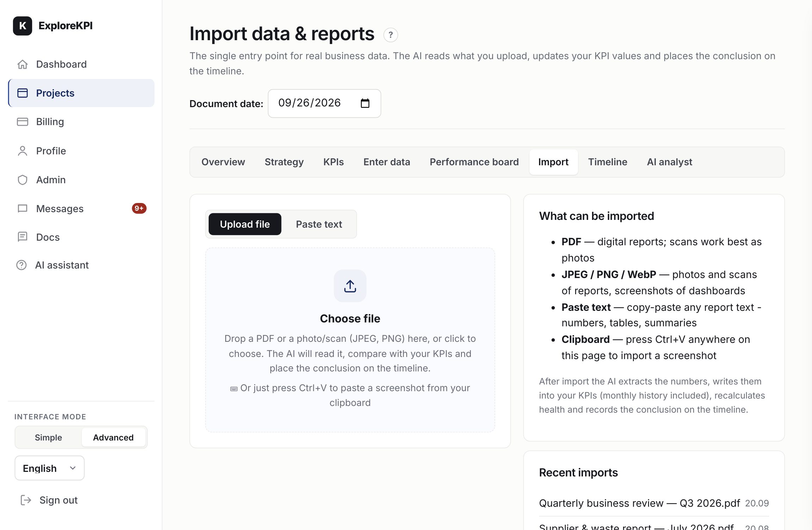Click the Ctrl+V clipboard hint text in drop zone
812x530 pixels.
(x=350, y=395)
